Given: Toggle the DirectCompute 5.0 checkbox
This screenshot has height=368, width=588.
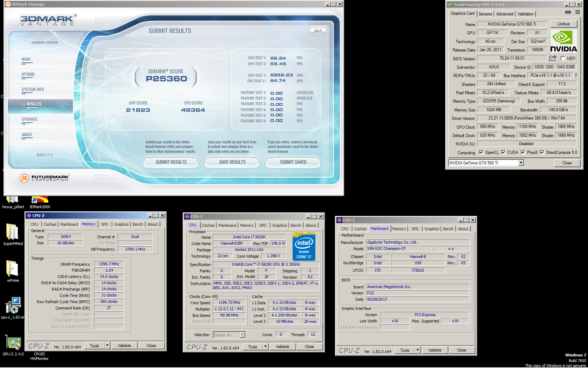Looking at the screenshot, I should click(542, 152).
